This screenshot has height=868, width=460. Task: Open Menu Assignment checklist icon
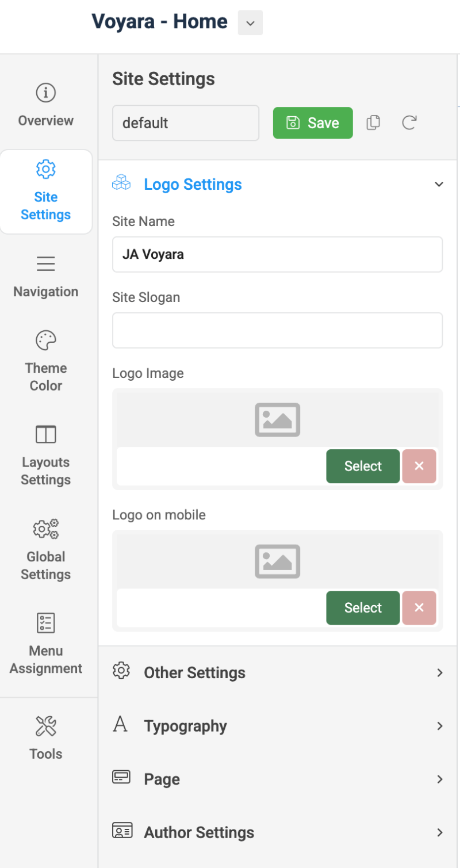coord(45,623)
